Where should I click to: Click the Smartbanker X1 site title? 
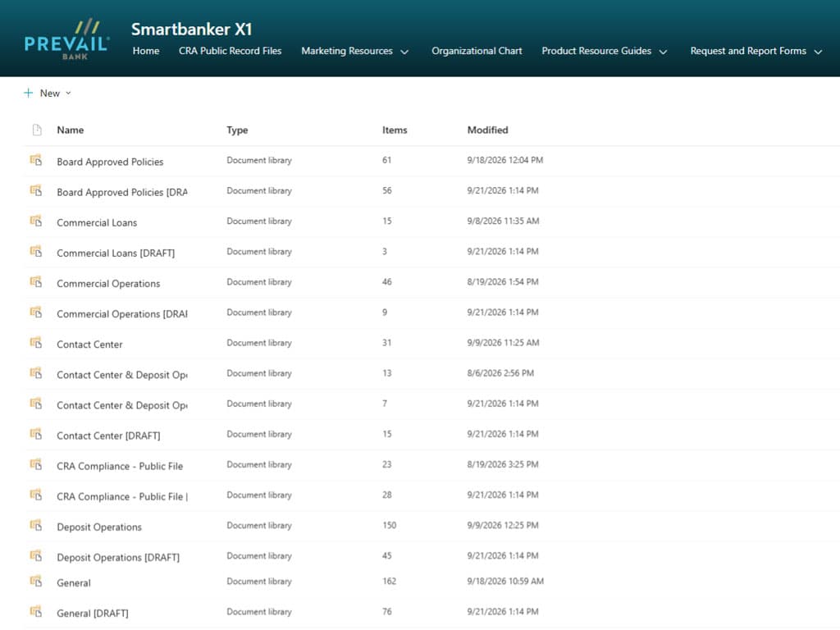(x=191, y=29)
